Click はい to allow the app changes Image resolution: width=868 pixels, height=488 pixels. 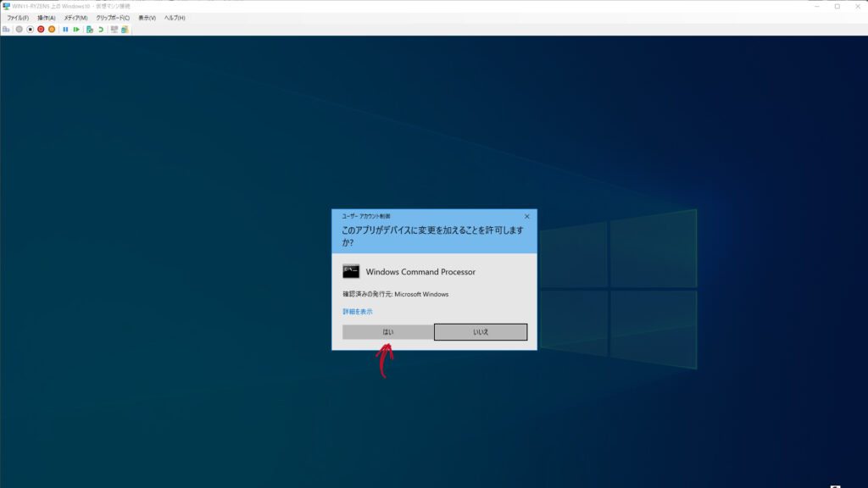pyautogui.click(x=388, y=332)
